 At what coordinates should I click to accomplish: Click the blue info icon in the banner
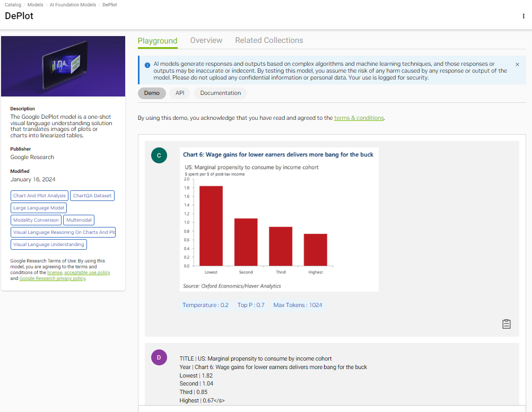point(147,65)
